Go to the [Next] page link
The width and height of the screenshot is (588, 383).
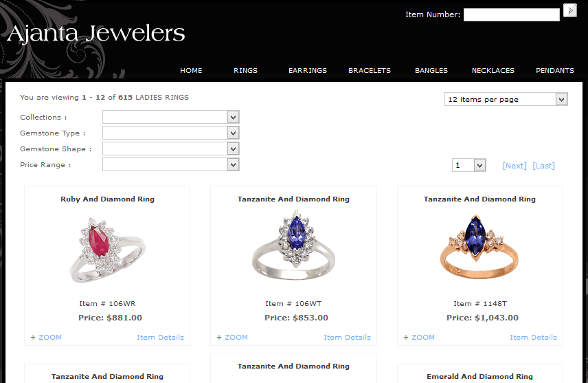coord(514,166)
